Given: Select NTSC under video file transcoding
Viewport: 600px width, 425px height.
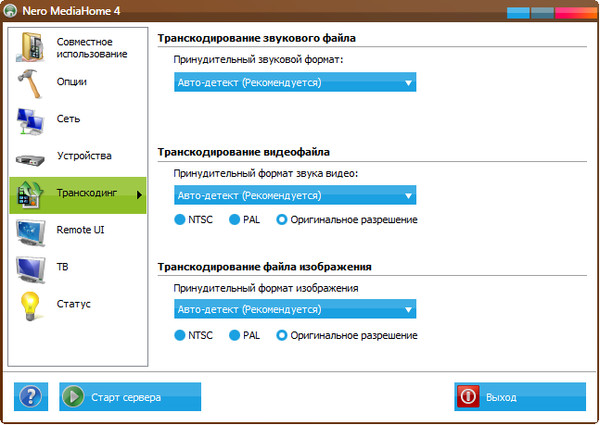Looking at the screenshot, I should coord(180,220).
